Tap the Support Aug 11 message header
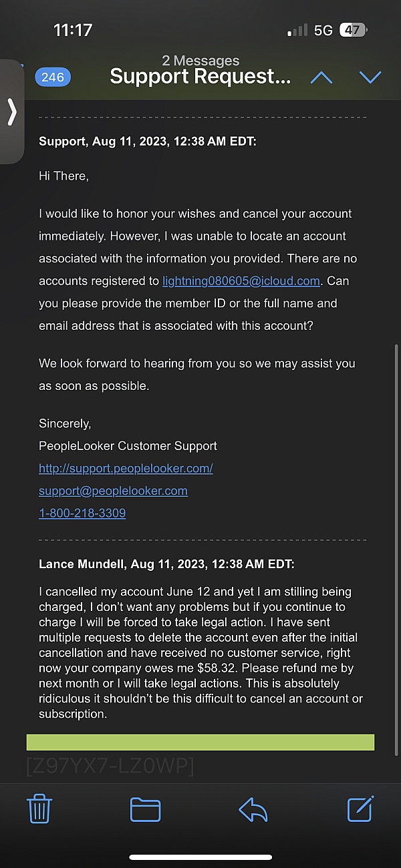401x868 pixels. coord(148,142)
